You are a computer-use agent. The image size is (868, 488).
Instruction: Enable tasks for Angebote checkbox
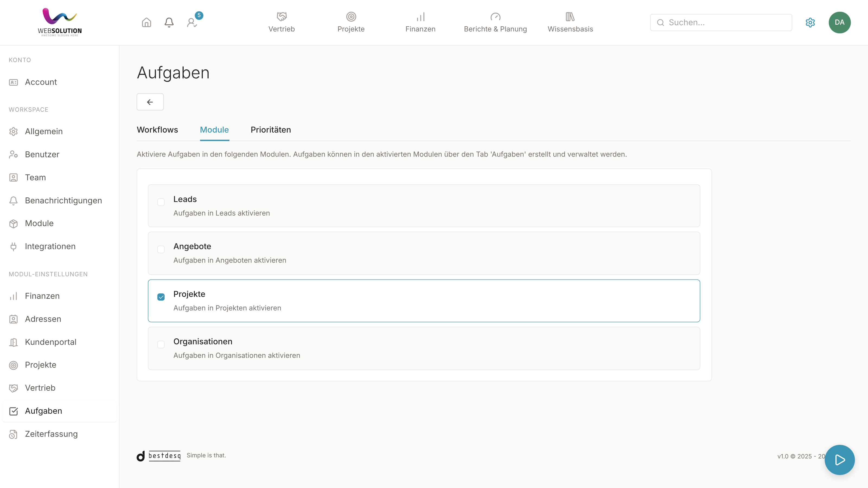pyautogui.click(x=161, y=249)
